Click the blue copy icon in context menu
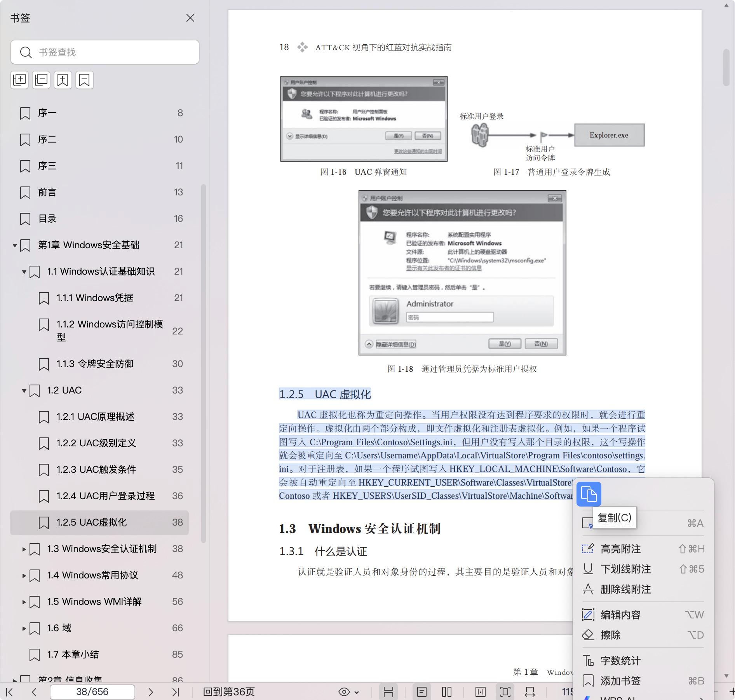The image size is (735, 700). (x=589, y=494)
